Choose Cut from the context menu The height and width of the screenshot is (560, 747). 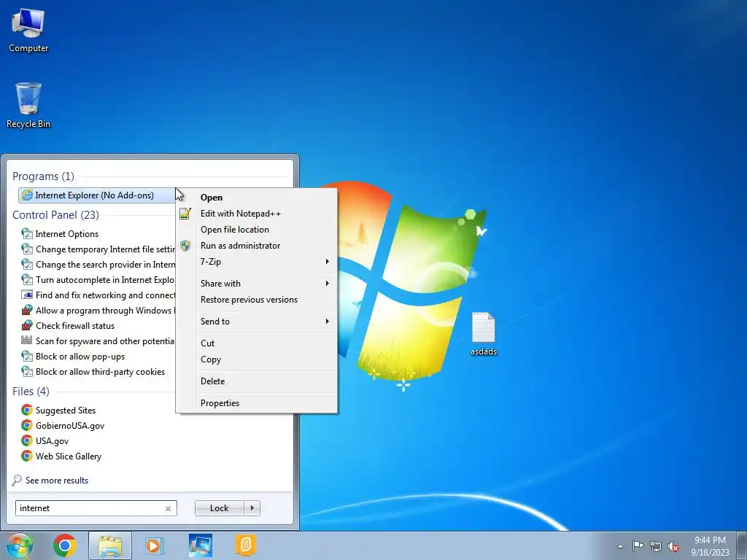click(257, 343)
